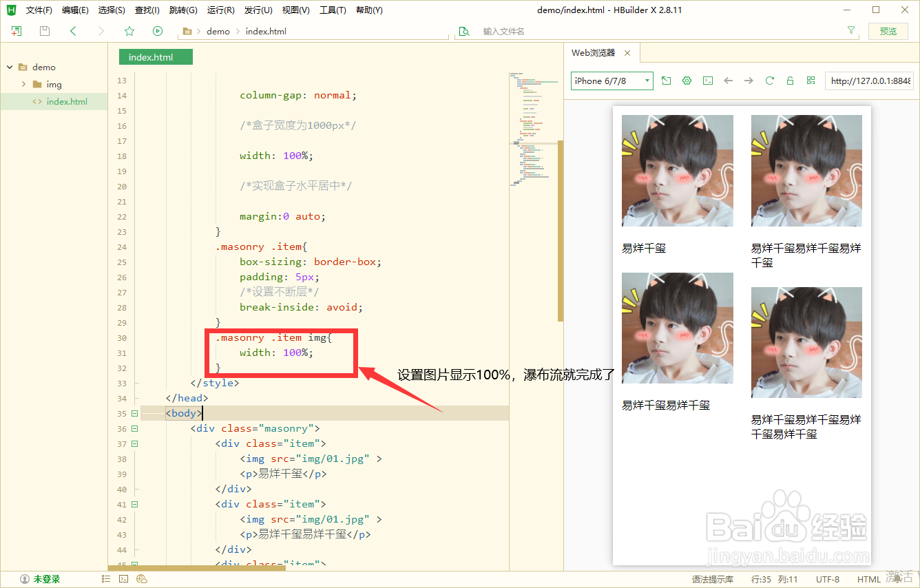Click the editor vertical scrollbar thumb
This screenshot has height=588, width=920.
(x=561, y=231)
